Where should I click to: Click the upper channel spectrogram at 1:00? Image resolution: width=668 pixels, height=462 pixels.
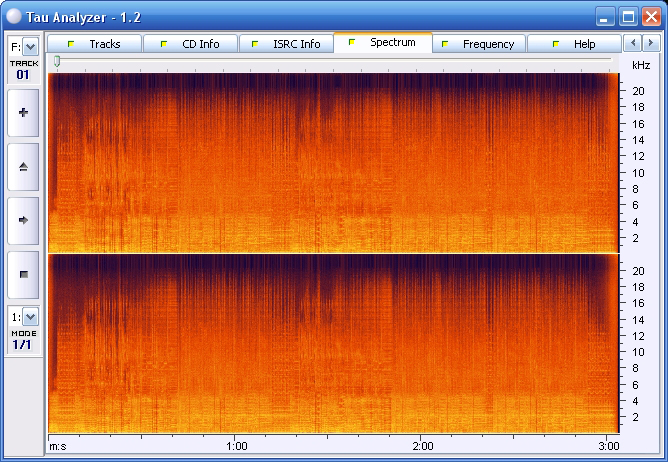tap(236, 160)
